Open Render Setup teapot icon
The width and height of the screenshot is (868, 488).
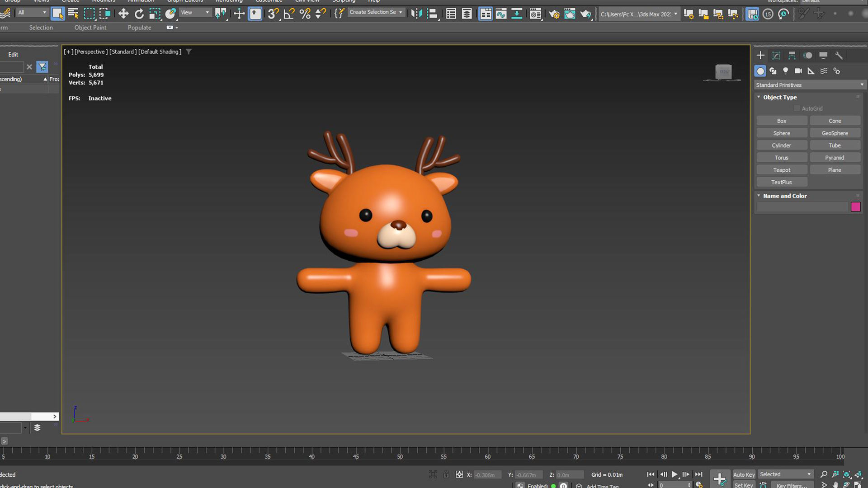click(554, 14)
